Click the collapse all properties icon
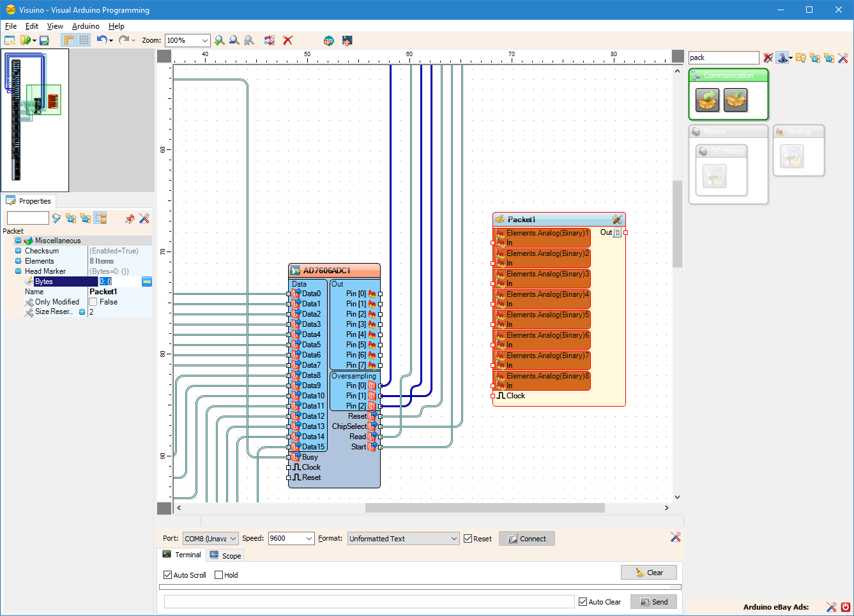 pyautogui.click(x=86, y=218)
